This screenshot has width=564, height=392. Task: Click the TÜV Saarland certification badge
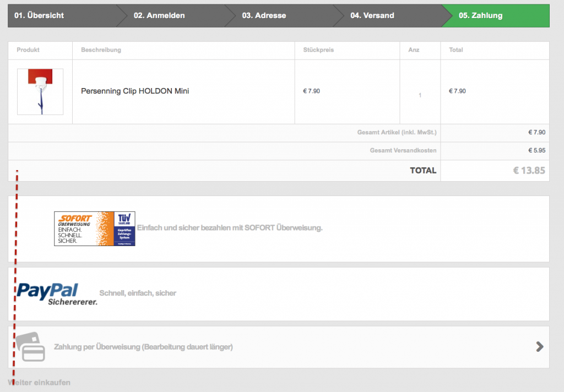124,228
